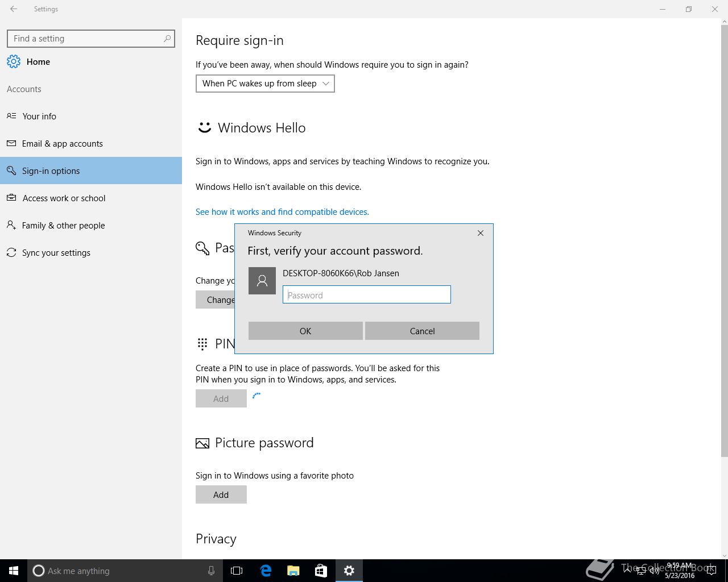Viewport: 728px width, 582px height.
Task: Click the Sign-in options key icon in sidebar
Action: click(11, 171)
